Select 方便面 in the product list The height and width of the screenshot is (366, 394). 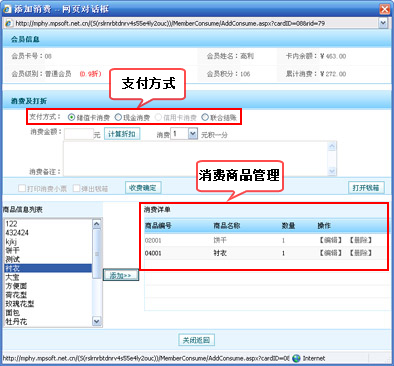pyautogui.click(x=48, y=286)
